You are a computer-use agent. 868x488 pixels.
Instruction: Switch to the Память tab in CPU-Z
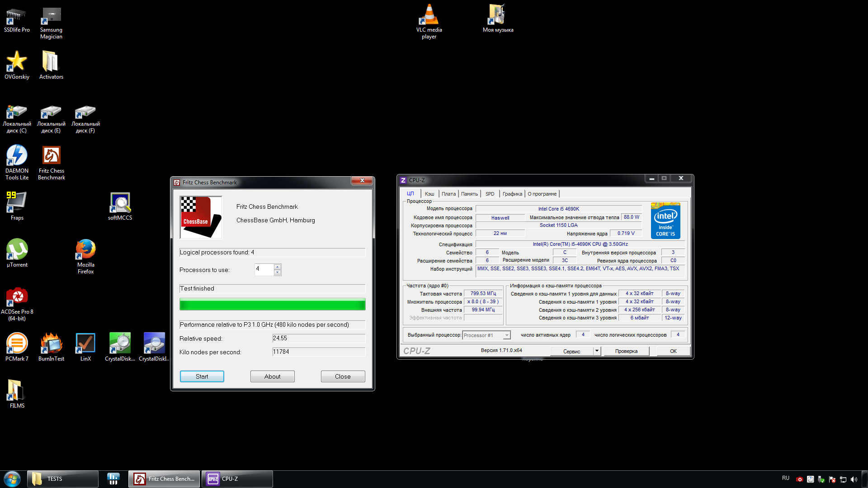point(469,194)
